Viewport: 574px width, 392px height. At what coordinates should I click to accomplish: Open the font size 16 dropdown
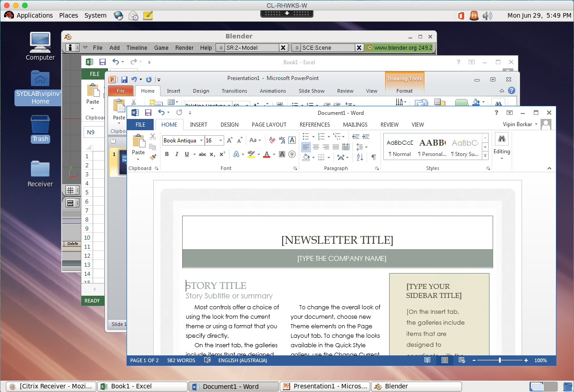[221, 141]
